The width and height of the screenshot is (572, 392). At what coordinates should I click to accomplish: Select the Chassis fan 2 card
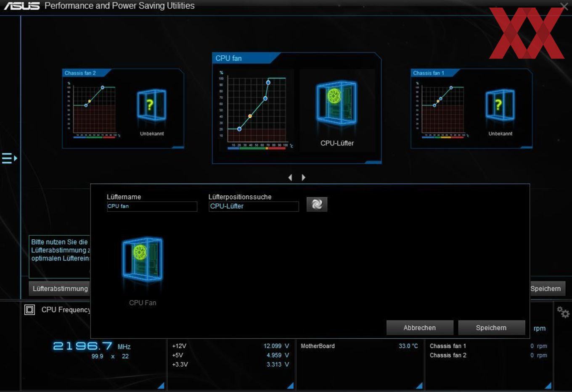click(123, 108)
